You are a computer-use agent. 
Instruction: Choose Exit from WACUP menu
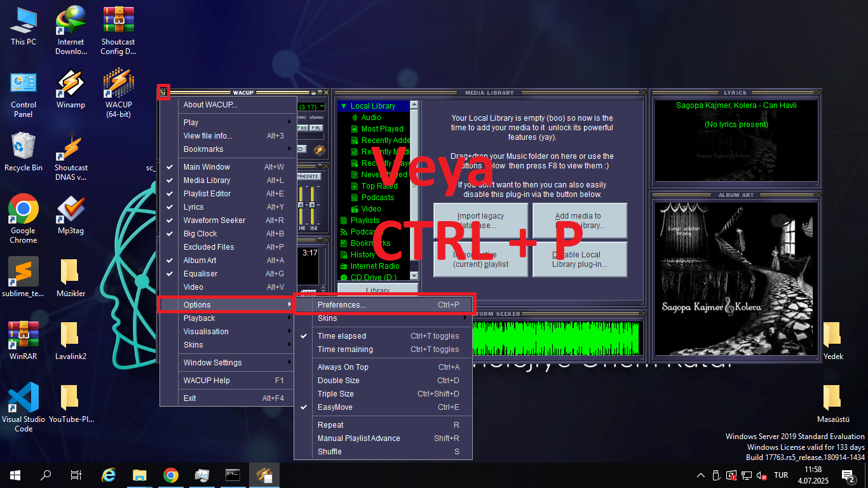227,398
